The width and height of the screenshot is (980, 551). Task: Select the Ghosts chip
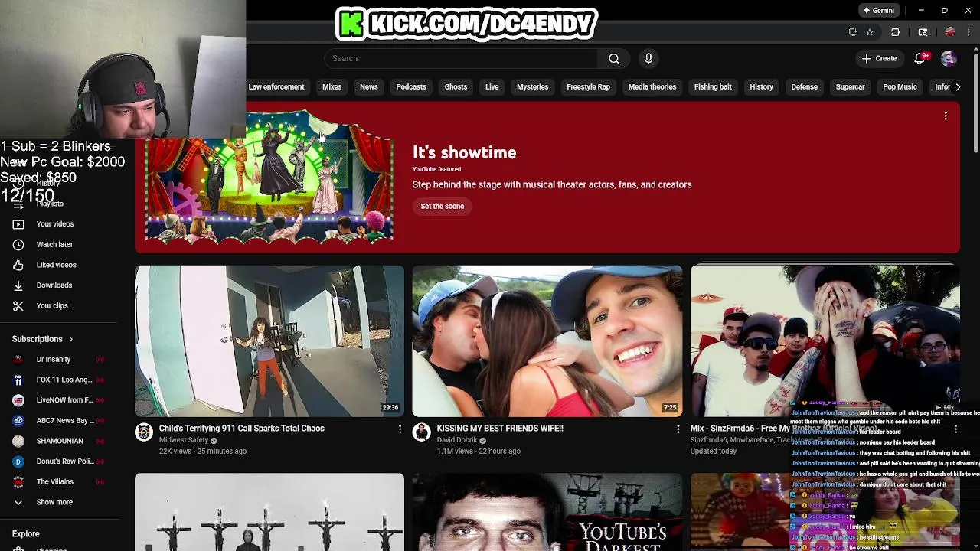click(x=456, y=86)
